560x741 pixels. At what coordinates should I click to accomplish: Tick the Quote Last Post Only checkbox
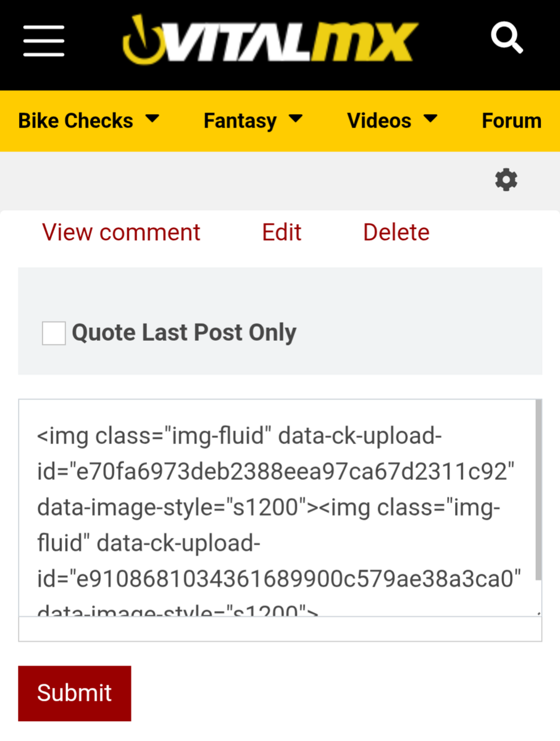pyautogui.click(x=54, y=333)
